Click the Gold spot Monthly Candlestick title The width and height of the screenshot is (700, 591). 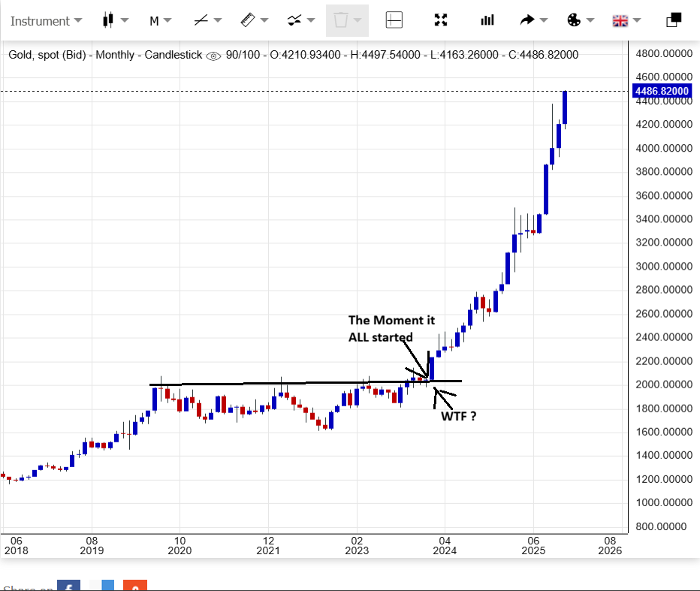tap(105, 55)
